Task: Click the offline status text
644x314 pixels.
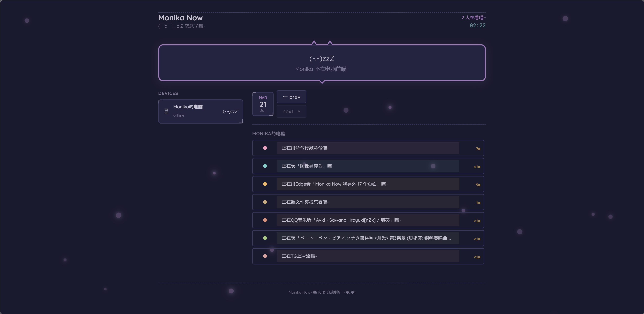Action: click(179, 115)
